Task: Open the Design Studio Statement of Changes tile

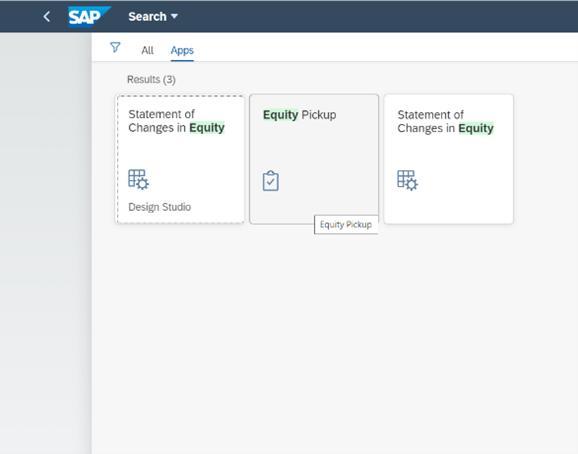Action: coord(180,159)
